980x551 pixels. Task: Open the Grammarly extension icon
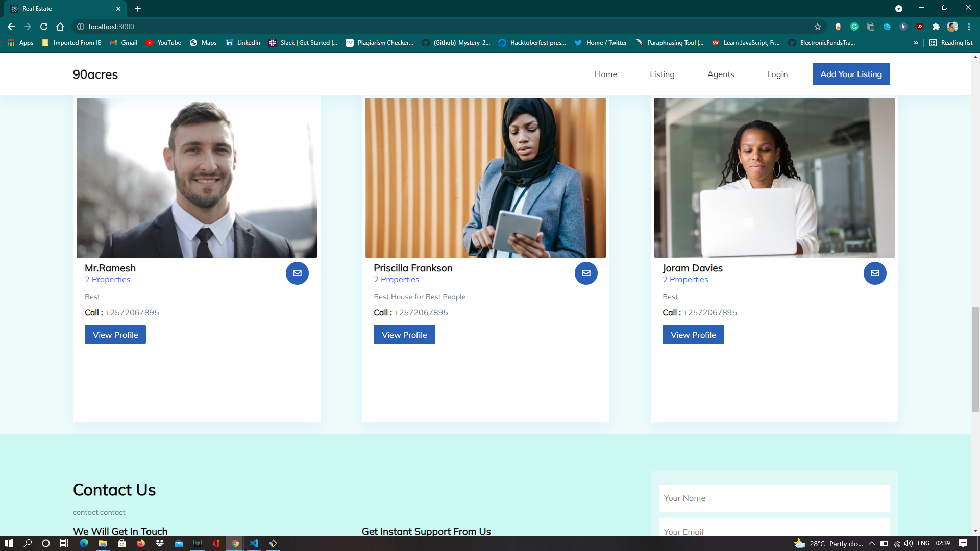pos(854,27)
